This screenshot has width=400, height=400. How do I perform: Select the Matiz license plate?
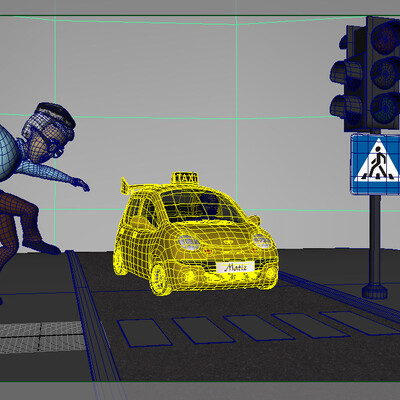[235, 267]
